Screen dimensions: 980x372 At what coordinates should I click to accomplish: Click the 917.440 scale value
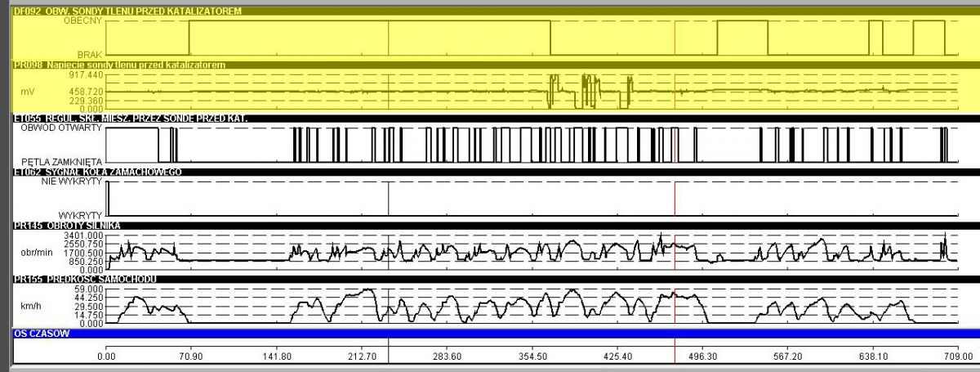click(x=85, y=74)
